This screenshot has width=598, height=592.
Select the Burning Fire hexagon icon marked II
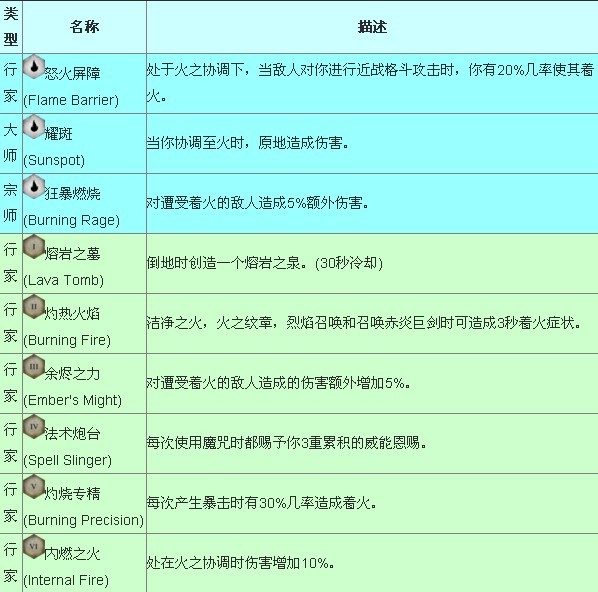pos(34,306)
